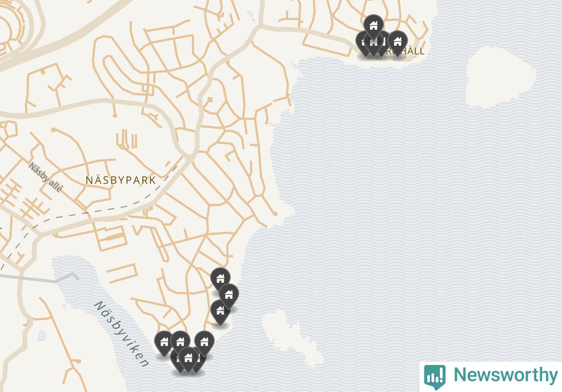This screenshot has height=392, width=562.
Task: Select the second house marker from left in southern cluster
Action: coord(180,342)
